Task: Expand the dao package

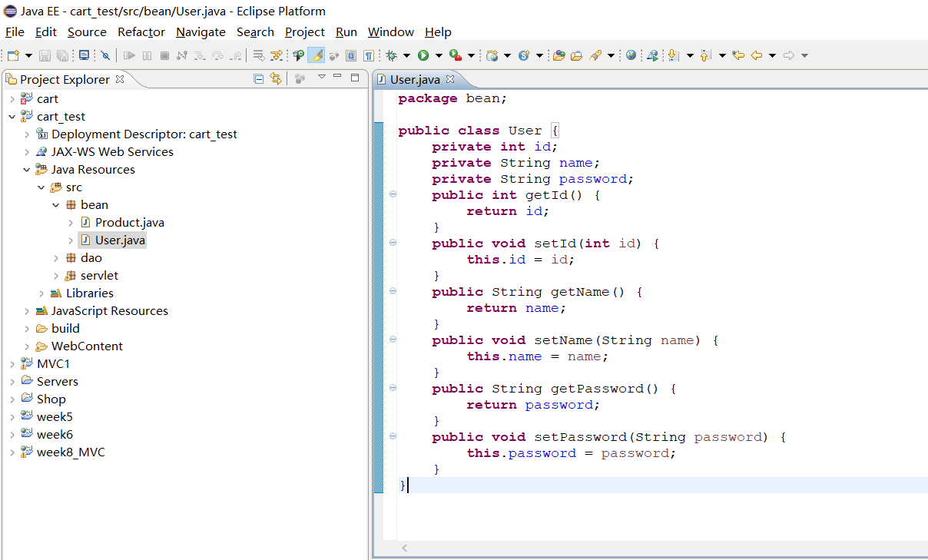Action: (55, 258)
